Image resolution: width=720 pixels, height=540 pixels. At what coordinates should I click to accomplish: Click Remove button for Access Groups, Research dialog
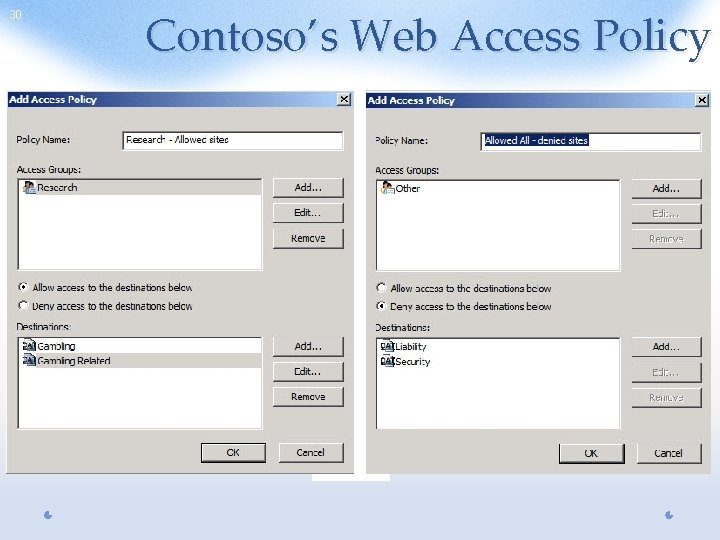pyautogui.click(x=308, y=238)
